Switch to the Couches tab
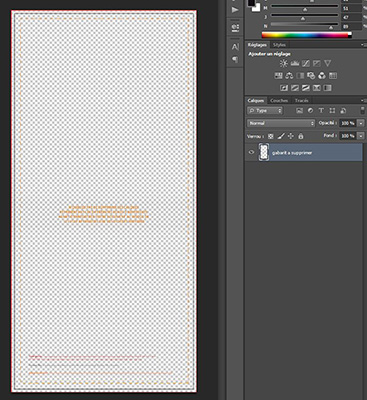Viewport: 367px width, 400px height. (x=279, y=101)
